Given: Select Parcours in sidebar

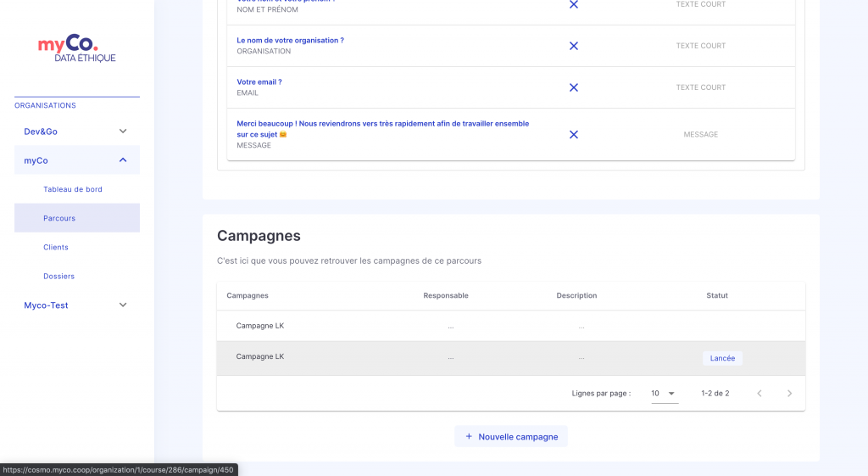Looking at the screenshot, I should pos(77,218).
